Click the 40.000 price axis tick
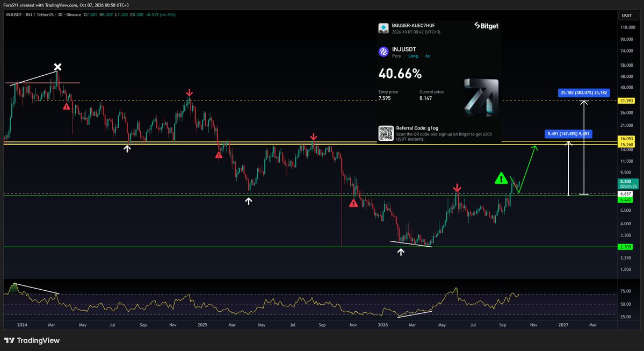 [627, 88]
